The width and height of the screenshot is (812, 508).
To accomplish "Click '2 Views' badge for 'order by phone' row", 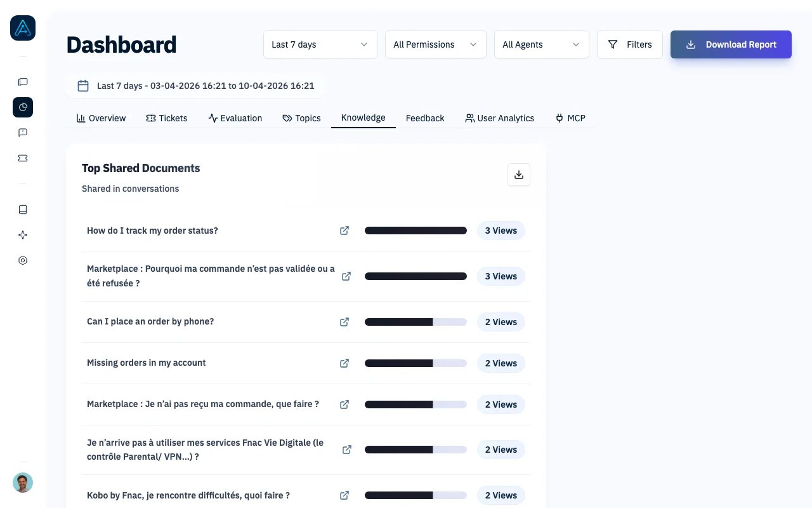I will point(501,322).
